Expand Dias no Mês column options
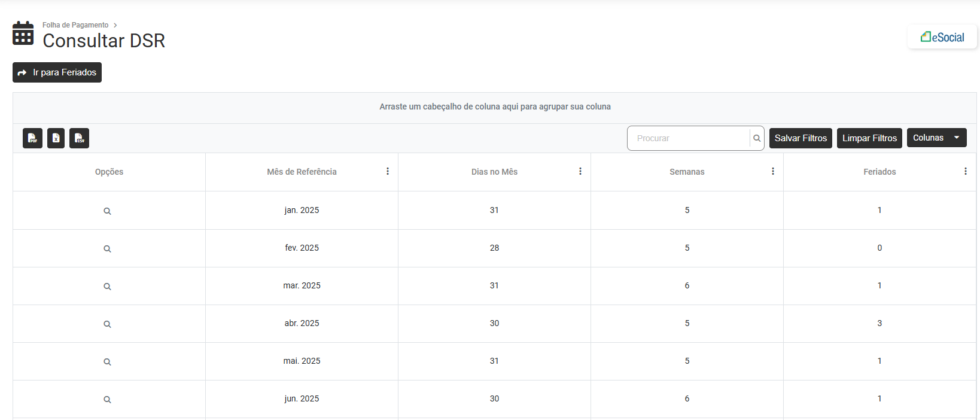The height and width of the screenshot is (420, 980). 580,171
